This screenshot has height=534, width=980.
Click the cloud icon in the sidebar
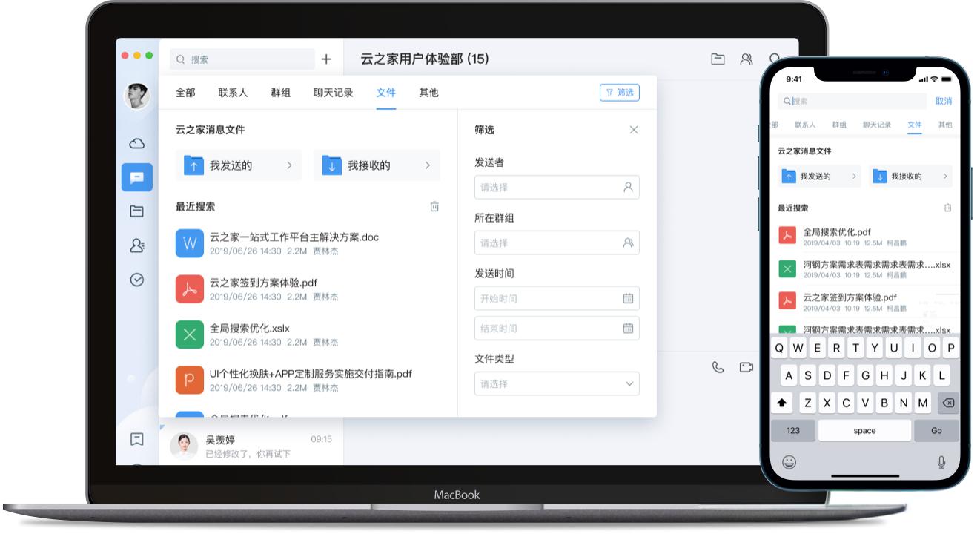137,143
